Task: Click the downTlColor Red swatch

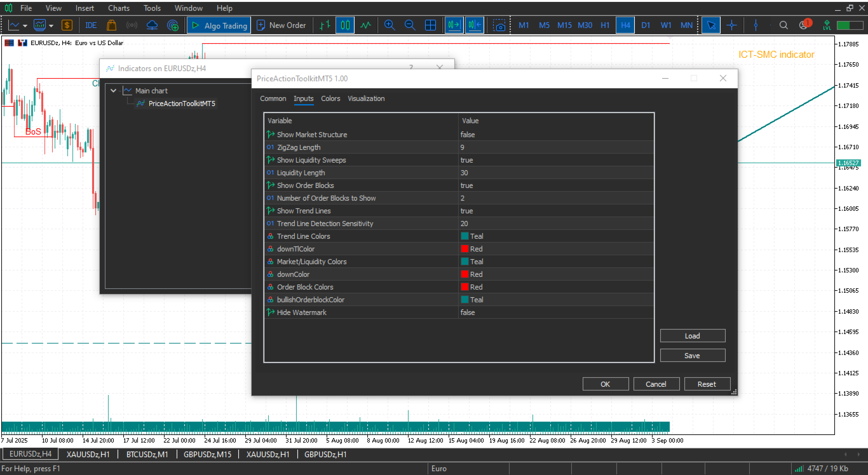Action: [x=465, y=249]
